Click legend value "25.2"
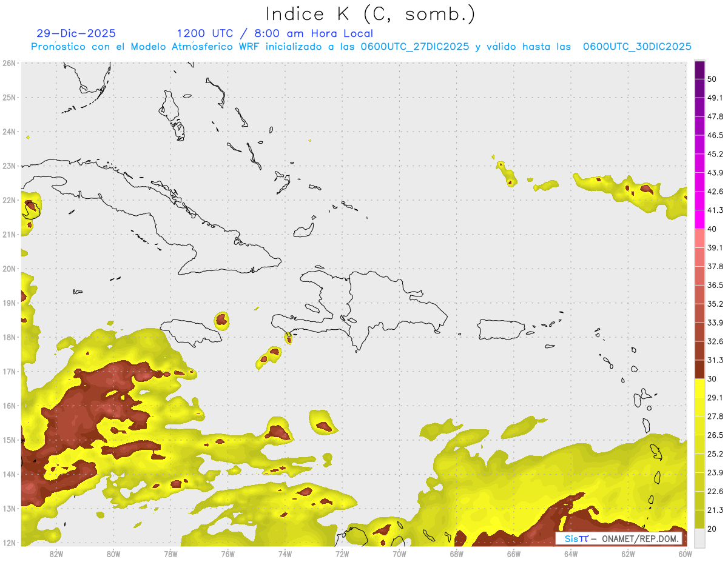The image size is (728, 562). [715, 454]
